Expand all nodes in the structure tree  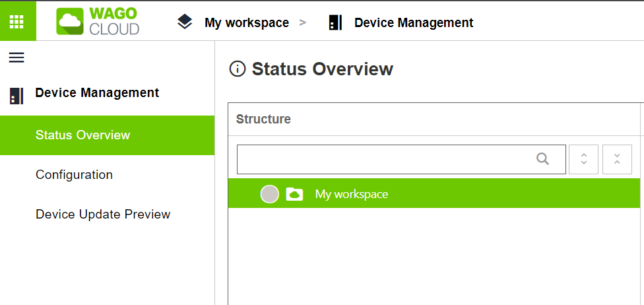click(583, 159)
